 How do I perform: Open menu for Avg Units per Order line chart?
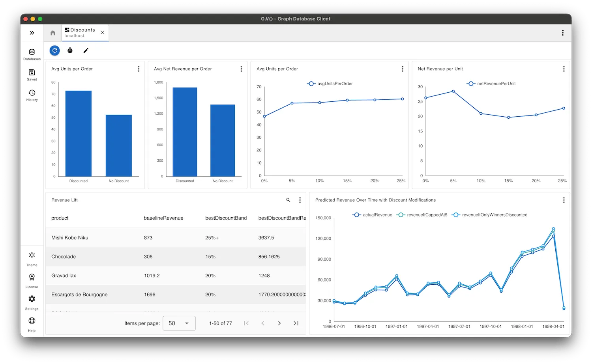[403, 69]
